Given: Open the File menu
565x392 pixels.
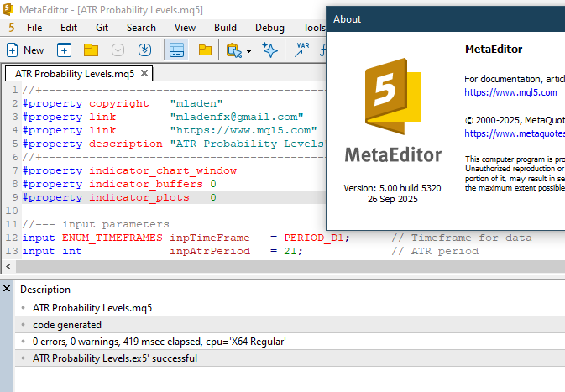Looking at the screenshot, I should (x=34, y=28).
